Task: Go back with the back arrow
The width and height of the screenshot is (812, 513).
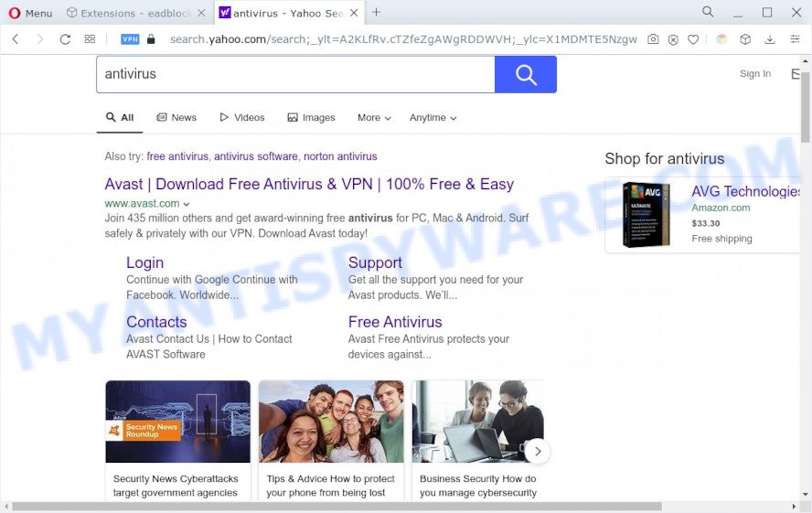Action: point(16,38)
